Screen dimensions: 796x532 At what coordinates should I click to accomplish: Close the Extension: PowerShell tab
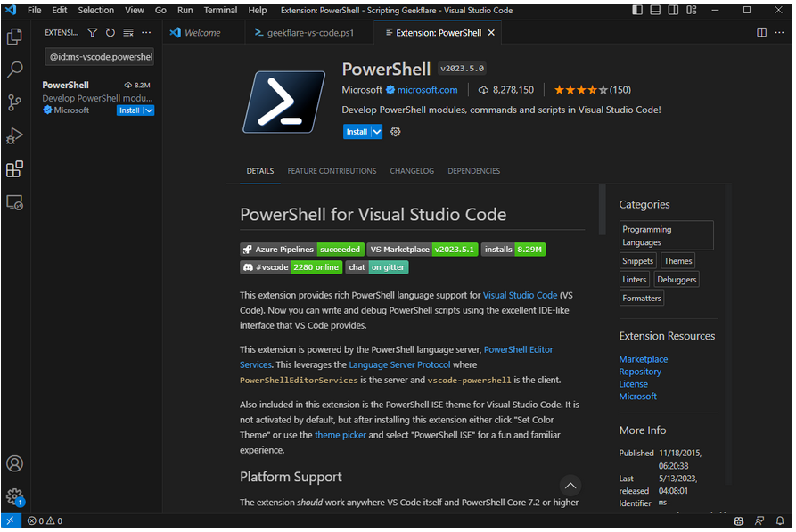pyautogui.click(x=491, y=32)
